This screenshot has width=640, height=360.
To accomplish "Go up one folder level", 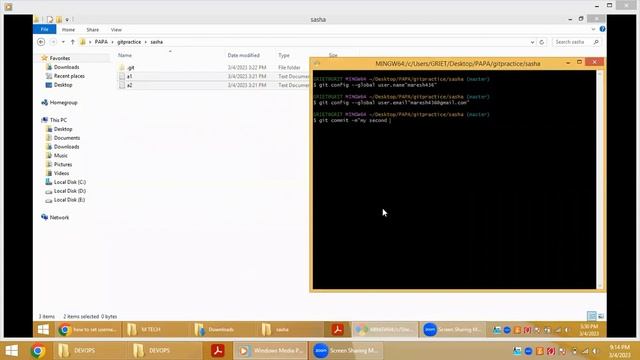I will pos(73,42).
